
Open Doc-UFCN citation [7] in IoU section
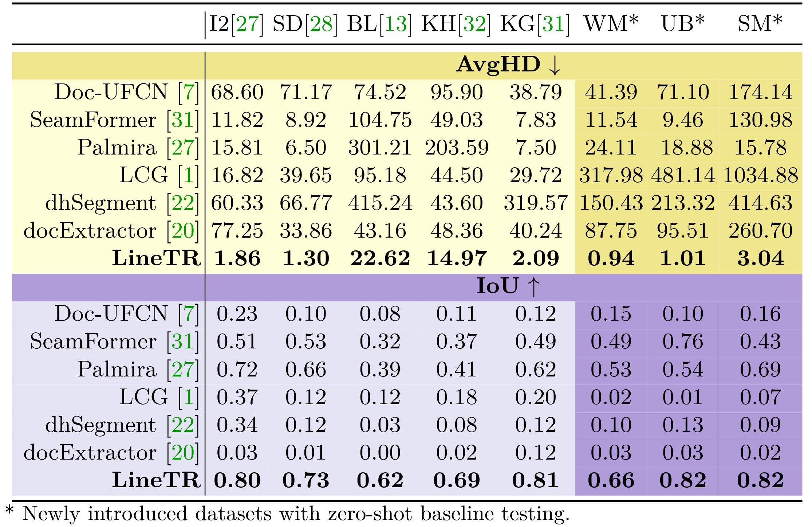(x=189, y=314)
